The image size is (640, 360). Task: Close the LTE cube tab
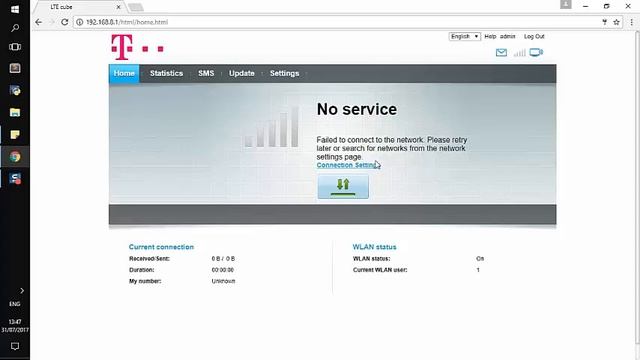point(118,7)
